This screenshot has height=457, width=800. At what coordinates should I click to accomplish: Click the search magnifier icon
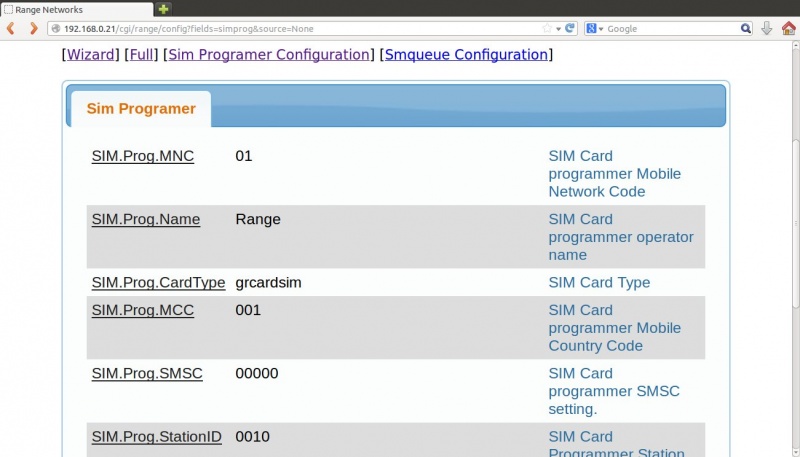click(746, 29)
